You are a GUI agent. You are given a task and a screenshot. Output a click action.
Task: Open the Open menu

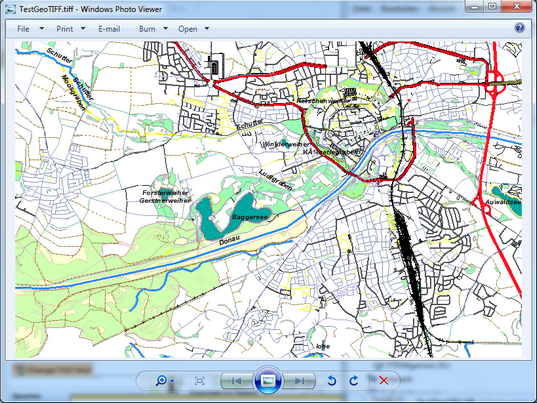point(188,29)
